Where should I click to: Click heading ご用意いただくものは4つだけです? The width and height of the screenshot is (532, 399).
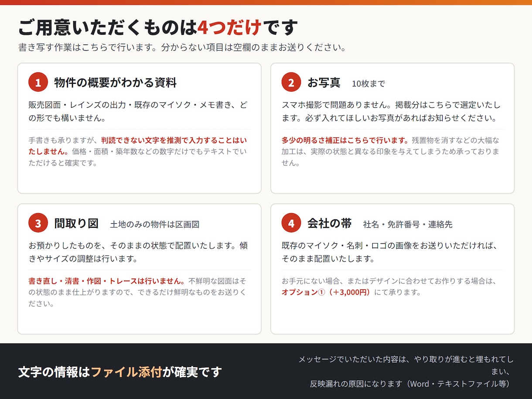coord(158,27)
